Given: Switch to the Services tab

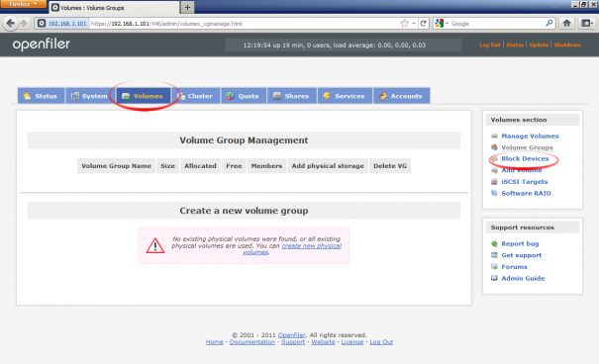Looking at the screenshot, I should pos(345,96).
